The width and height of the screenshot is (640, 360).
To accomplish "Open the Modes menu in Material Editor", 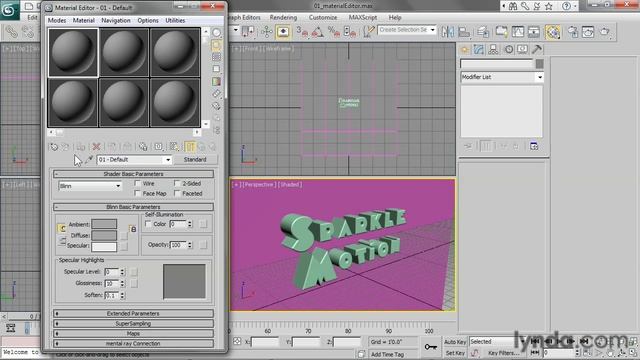I will coord(57,20).
